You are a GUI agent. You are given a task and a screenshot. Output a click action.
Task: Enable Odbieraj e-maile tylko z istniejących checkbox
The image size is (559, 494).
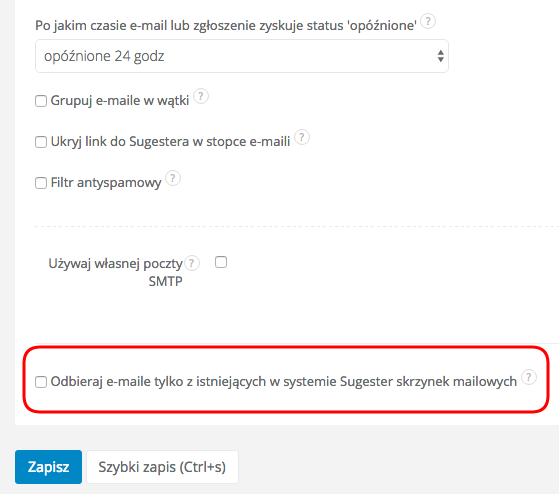pyautogui.click(x=41, y=382)
